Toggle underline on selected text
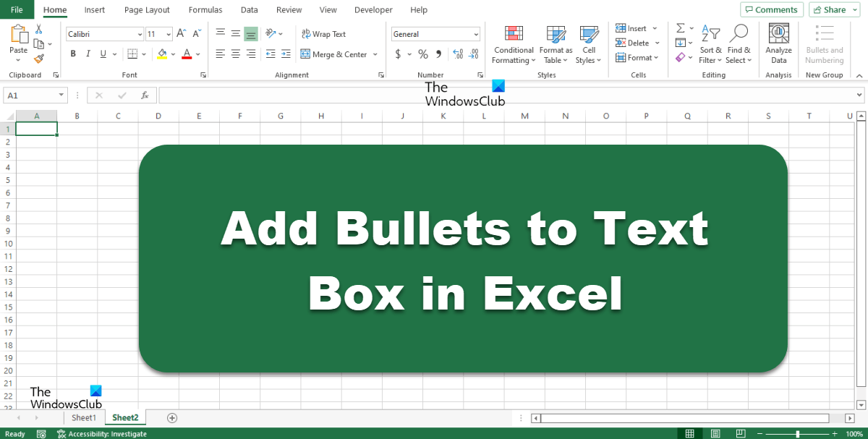 point(102,54)
